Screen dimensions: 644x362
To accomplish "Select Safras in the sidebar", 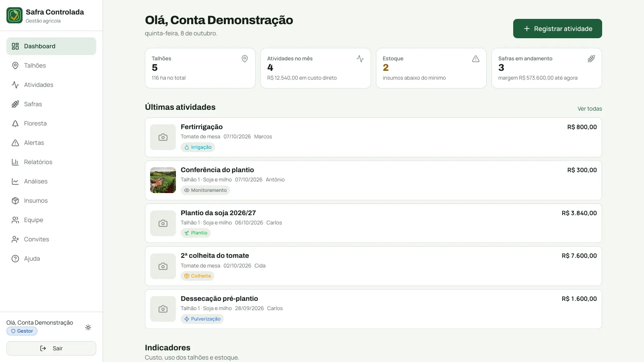I will (51, 104).
